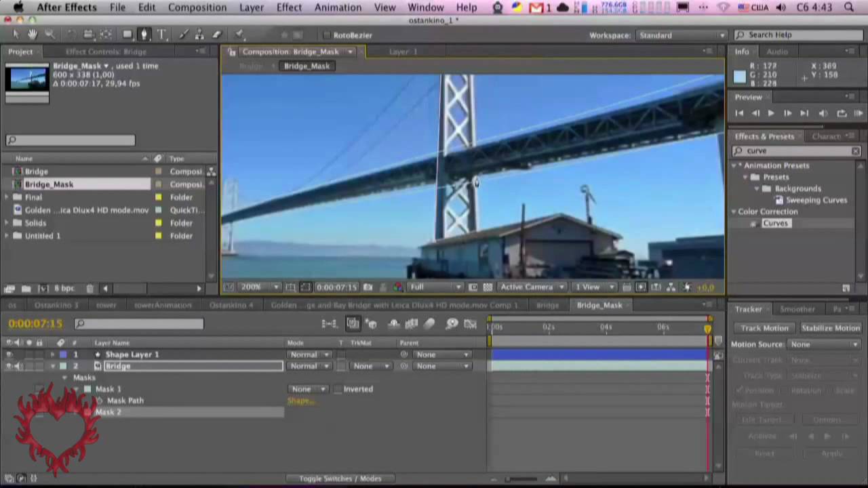Click the RGB channel icon in viewer

point(398,287)
